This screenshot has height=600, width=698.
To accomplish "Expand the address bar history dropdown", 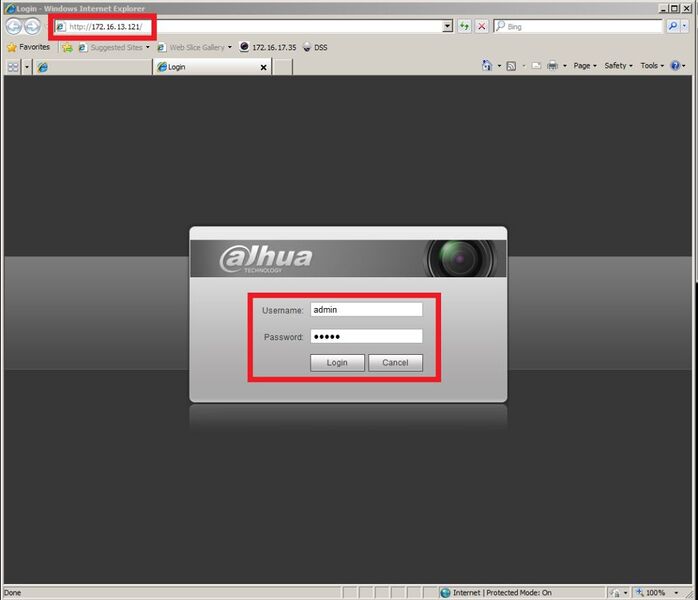I will click(x=448, y=27).
